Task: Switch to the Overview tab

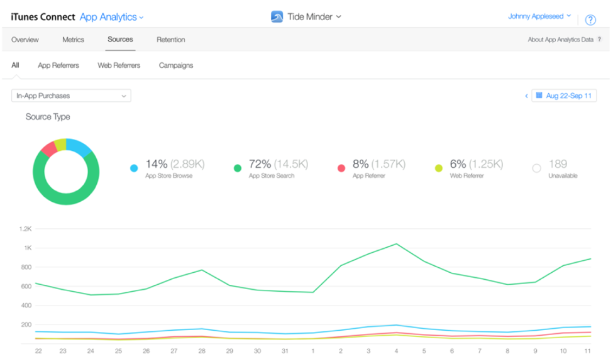Action: coord(25,40)
